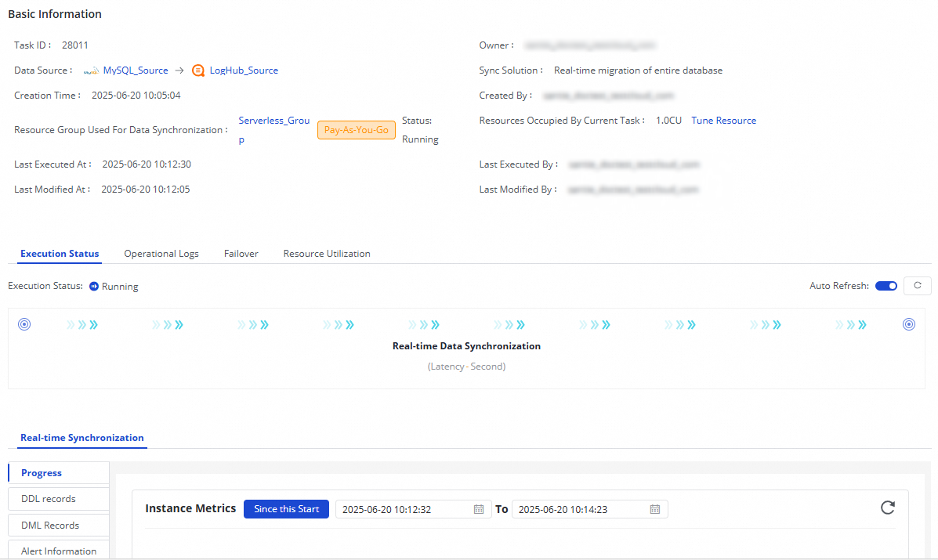Image resolution: width=938 pixels, height=560 pixels.
Task: Open the Serverless_Group resource group link
Action: tap(274, 130)
